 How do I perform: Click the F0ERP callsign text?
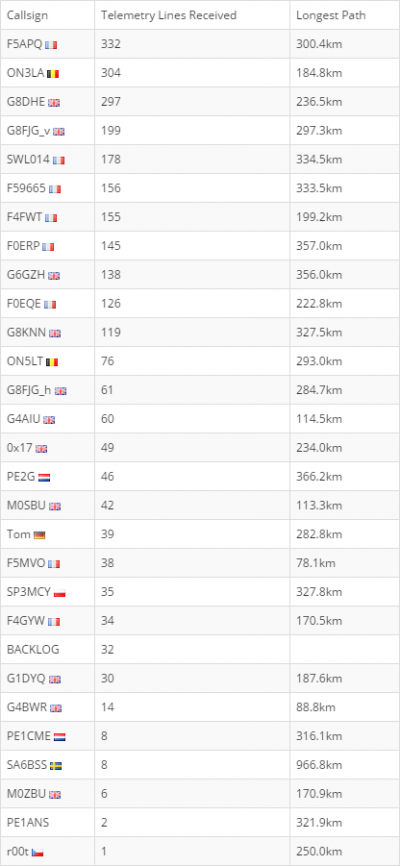pyautogui.click(x=23, y=246)
